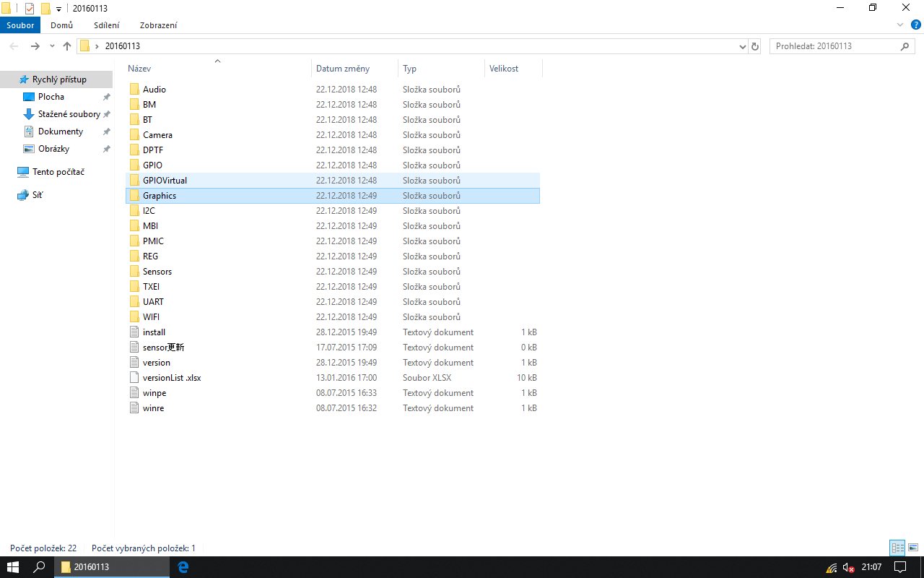Click the Properties quick access icon
This screenshot has width=924, height=578.
coord(30,8)
